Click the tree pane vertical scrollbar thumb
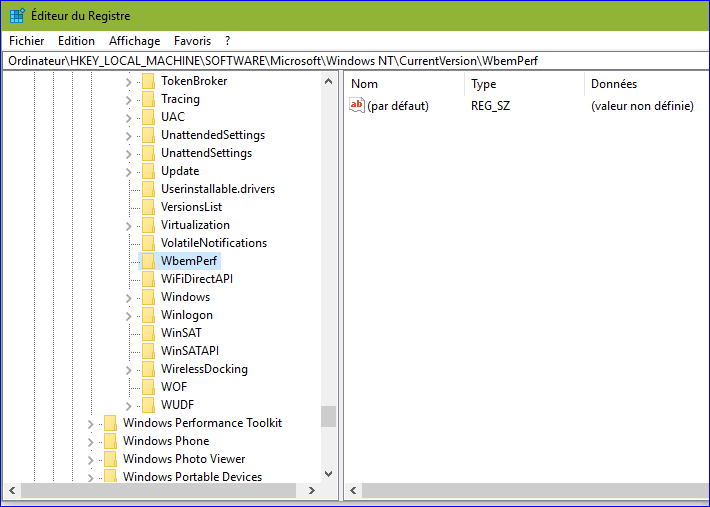Viewport: 710px width, 507px height. tap(328, 416)
